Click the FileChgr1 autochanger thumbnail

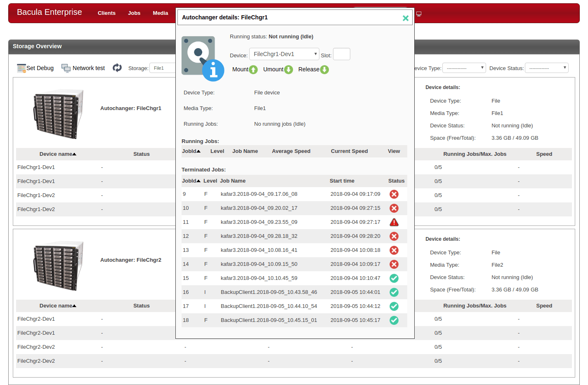[58, 114]
